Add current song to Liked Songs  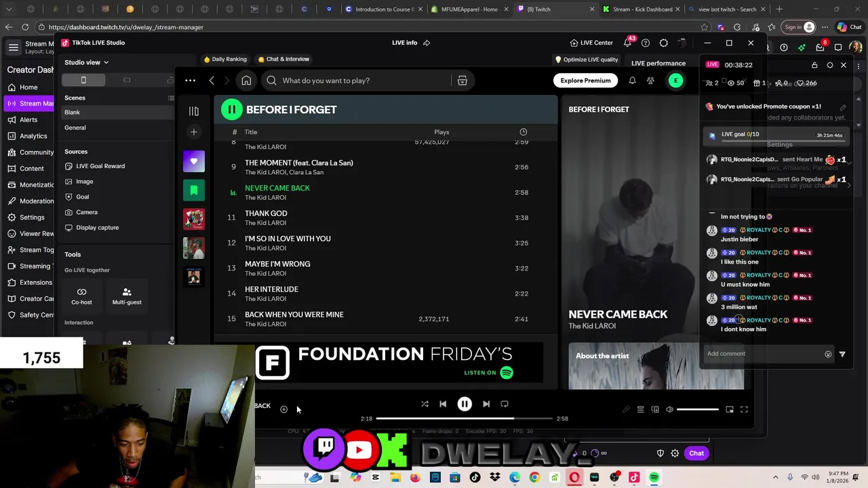(283, 409)
